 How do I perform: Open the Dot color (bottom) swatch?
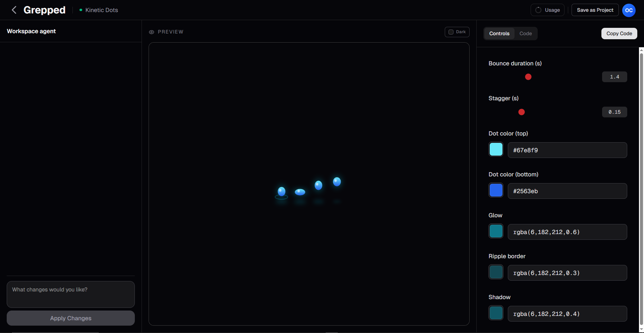[x=496, y=190]
